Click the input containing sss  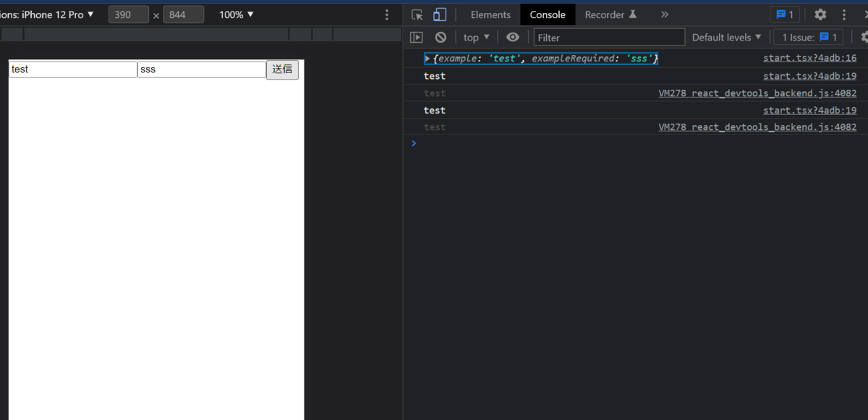point(202,69)
